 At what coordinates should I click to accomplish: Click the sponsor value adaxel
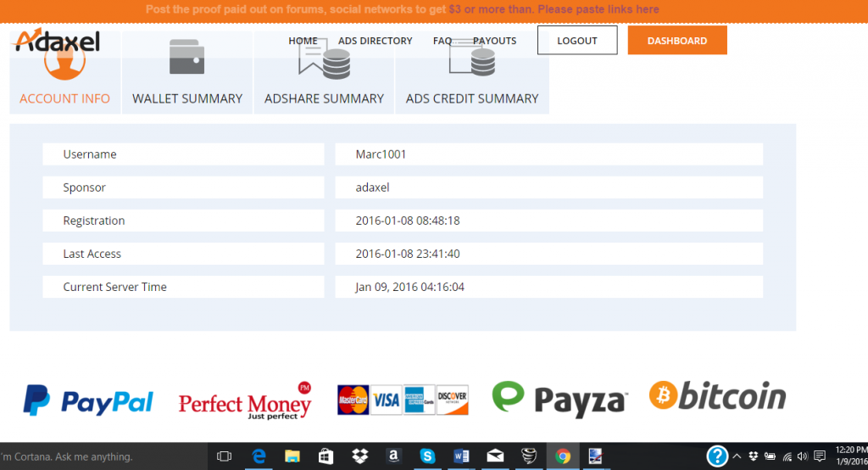pos(372,187)
